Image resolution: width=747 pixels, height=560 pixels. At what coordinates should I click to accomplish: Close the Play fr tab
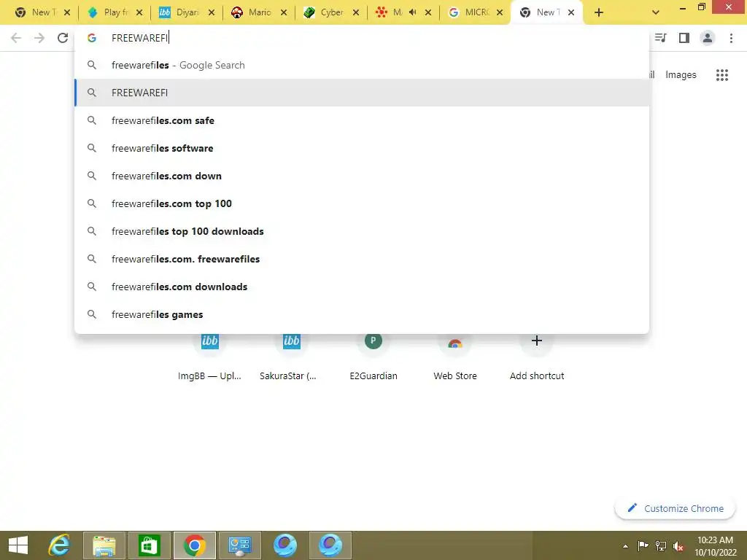tap(139, 12)
